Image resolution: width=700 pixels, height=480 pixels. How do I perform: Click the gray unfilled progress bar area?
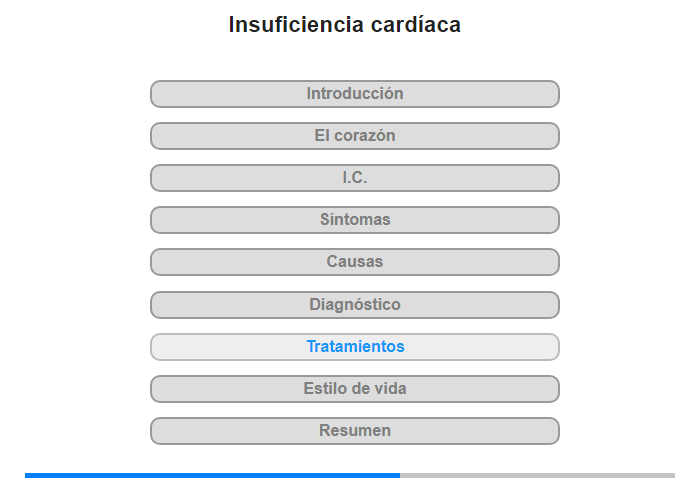(538, 476)
